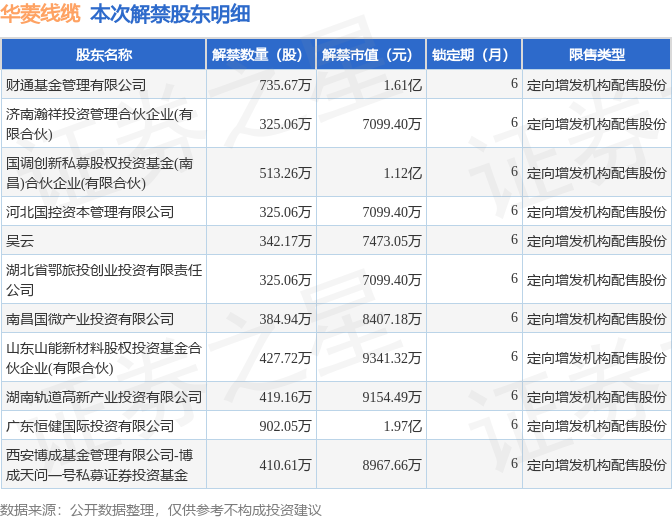Click 定向增发机构配售股份 in 广东恒健 row

(x=597, y=426)
